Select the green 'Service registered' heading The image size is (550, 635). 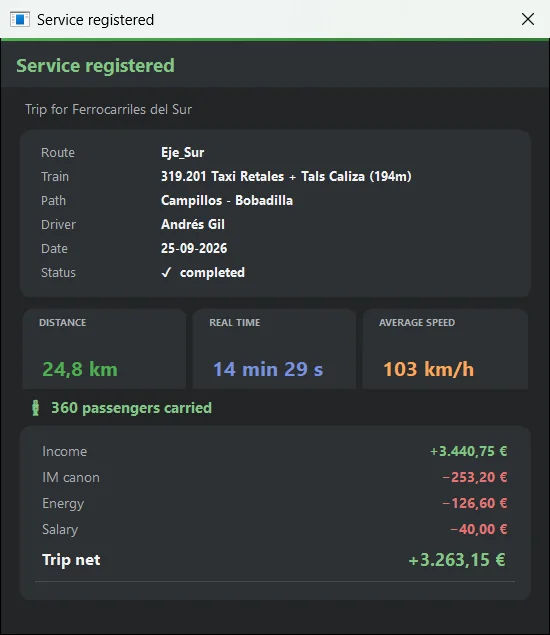pos(95,66)
